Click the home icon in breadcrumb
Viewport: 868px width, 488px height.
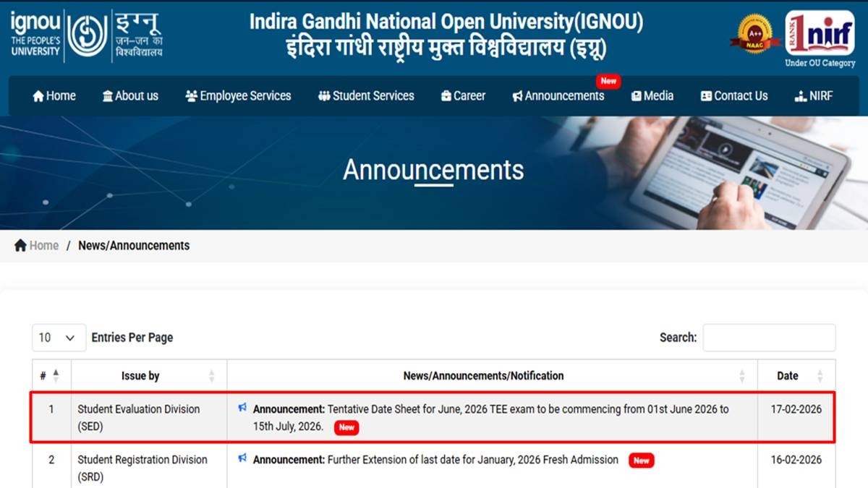click(x=21, y=246)
